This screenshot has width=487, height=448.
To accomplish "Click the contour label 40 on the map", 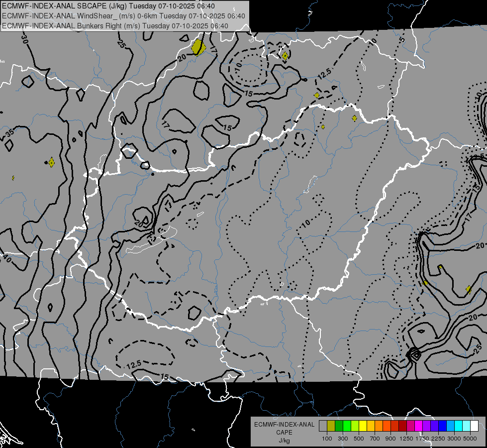I will (x=7, y=258).
